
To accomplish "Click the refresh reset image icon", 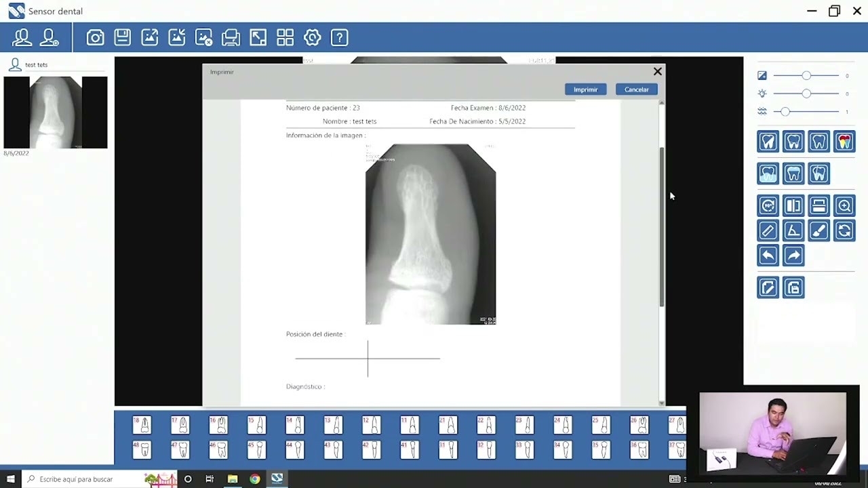I will tap(844, 230).
